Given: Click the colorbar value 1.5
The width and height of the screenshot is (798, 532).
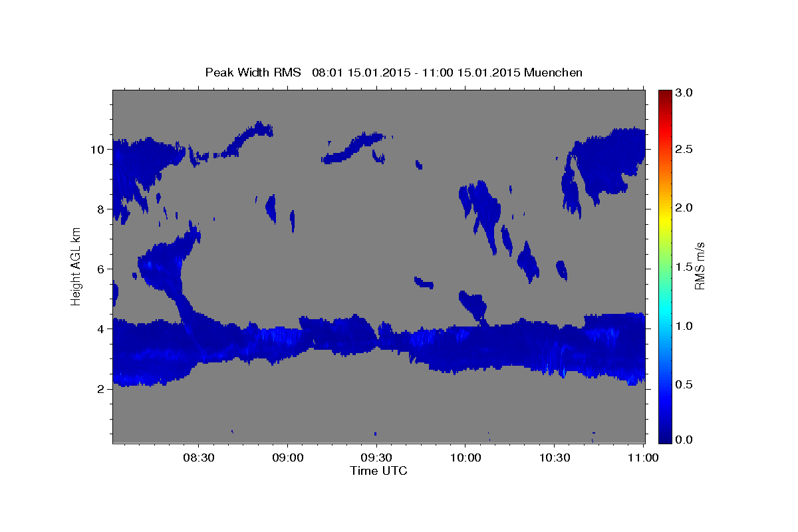Looking at the screenshot, I should coord(684,267).
